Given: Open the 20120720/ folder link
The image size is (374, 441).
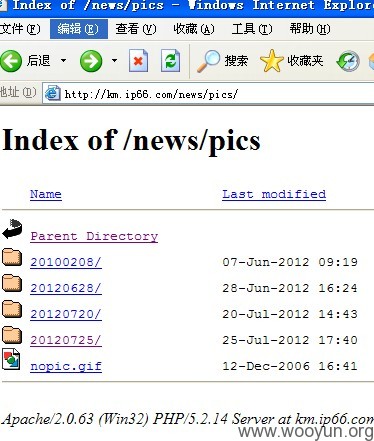Looking at the screenshot, I should click(66, 314).
